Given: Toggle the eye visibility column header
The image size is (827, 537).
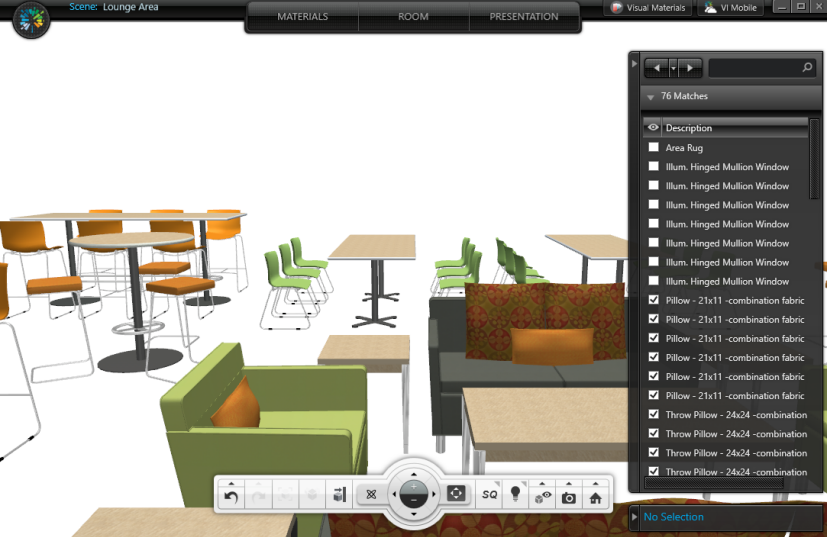Looking at the screenshot, I should click(652, 128).
